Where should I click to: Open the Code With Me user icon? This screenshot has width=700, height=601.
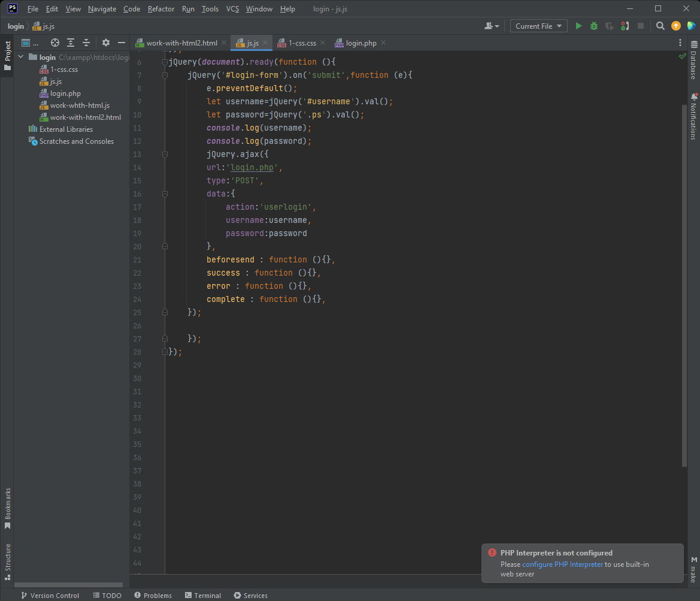coord(492,26)
